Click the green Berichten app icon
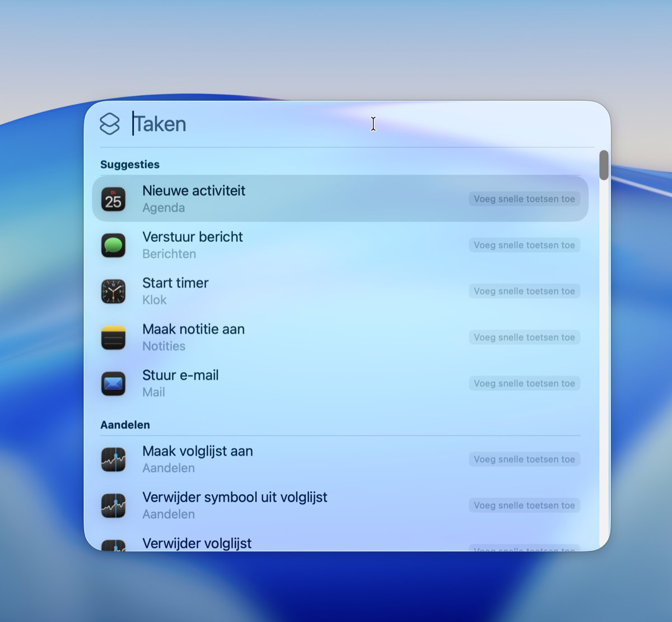 tap(113, 245)
